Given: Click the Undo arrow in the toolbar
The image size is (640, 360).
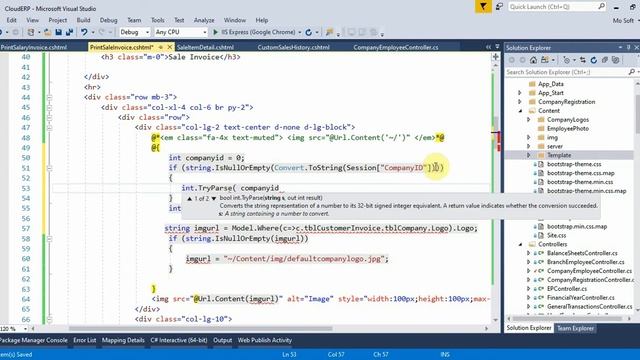Looking at the screenshot, I should tap(84, 32).
